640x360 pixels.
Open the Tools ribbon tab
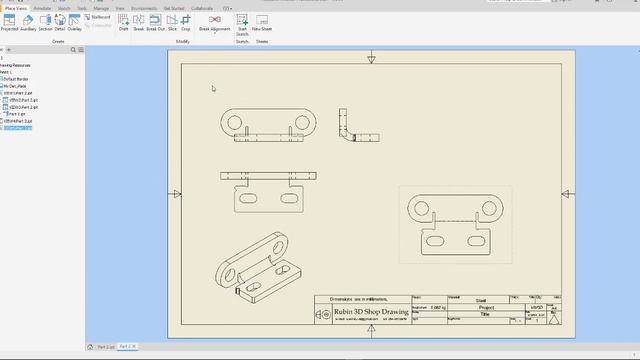coord(82,8)
